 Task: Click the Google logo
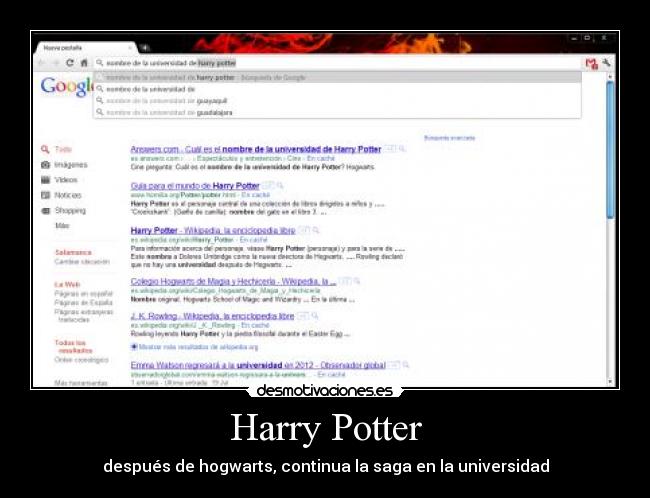click(67, 87)
